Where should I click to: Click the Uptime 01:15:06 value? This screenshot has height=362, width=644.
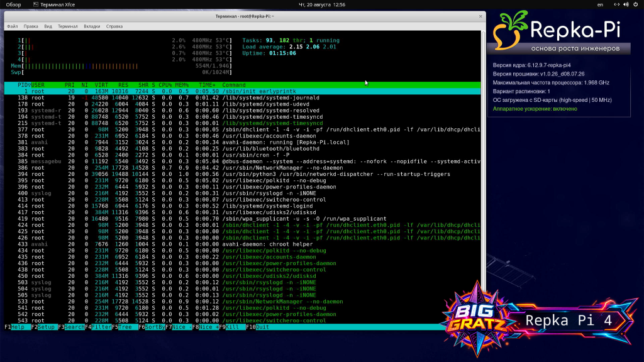(x=282, y=53)
